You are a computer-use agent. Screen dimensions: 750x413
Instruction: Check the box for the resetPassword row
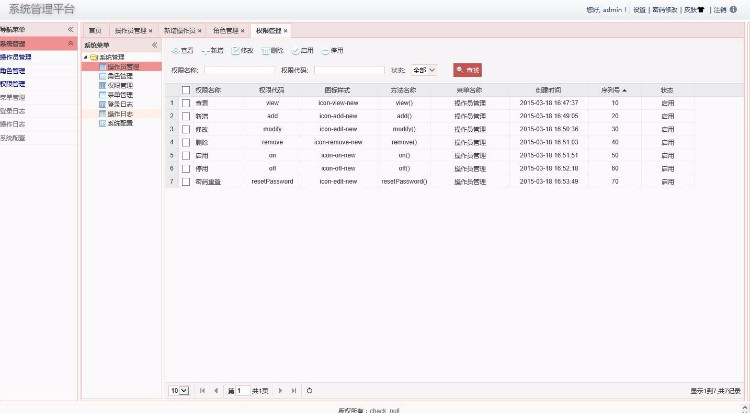point(186,182)
